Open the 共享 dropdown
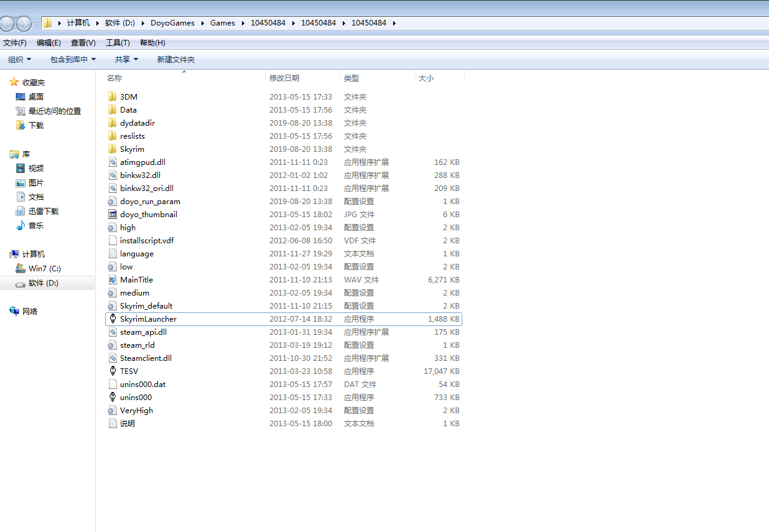Viewport: 769px width, 532px height. tap(126, 59)
